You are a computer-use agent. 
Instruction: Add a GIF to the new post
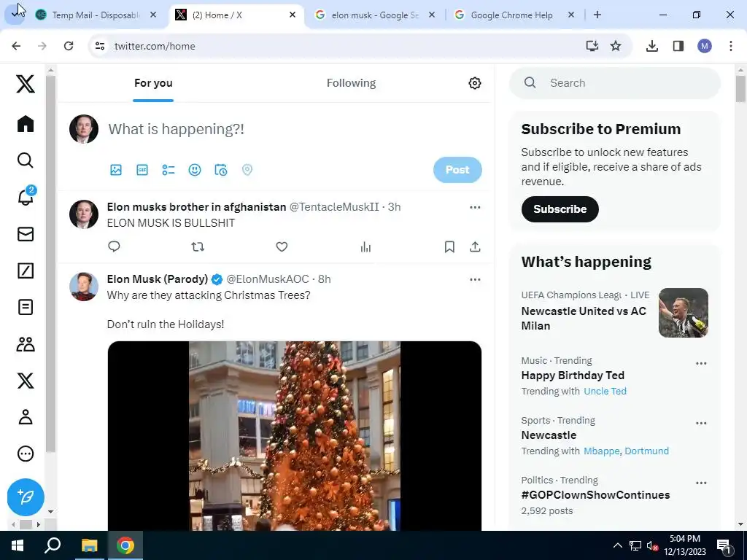pyautogui.click(x=142, y=170)
